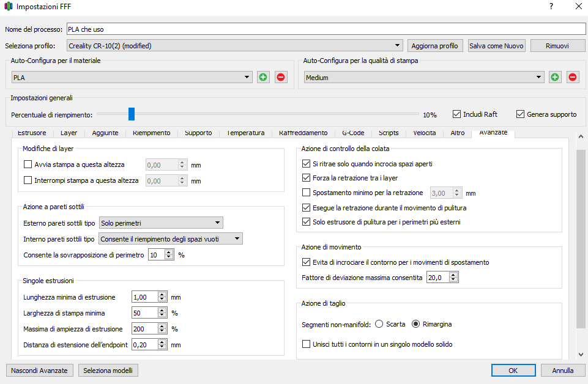Enable 'Avvia stampa a questa altezza' checkbox
The width and height of the screenshot is (588, 384).
coord(28,164)
